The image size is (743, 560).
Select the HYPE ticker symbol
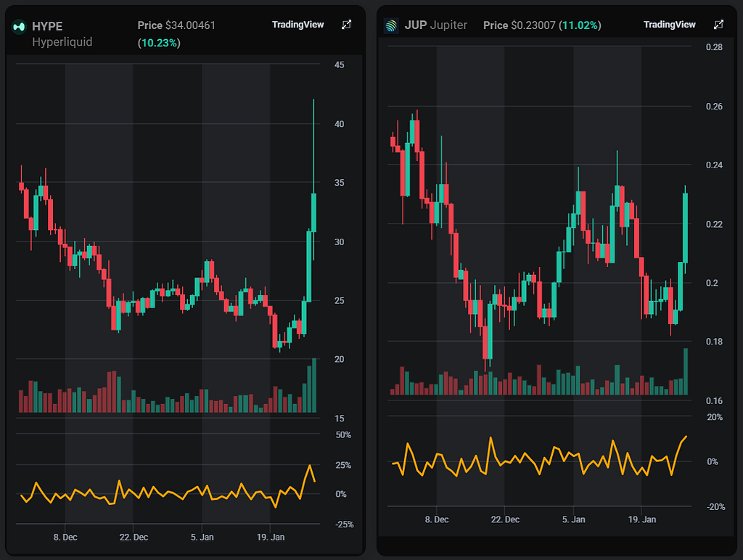(x=47, y=26)
